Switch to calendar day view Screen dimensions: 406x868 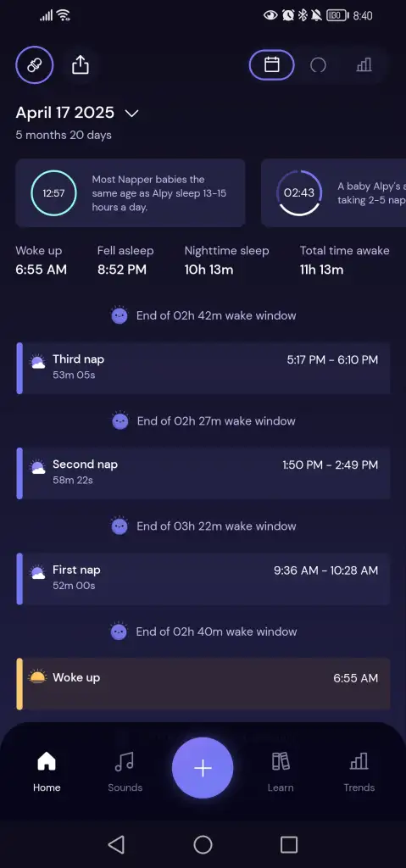click(271, 65)
